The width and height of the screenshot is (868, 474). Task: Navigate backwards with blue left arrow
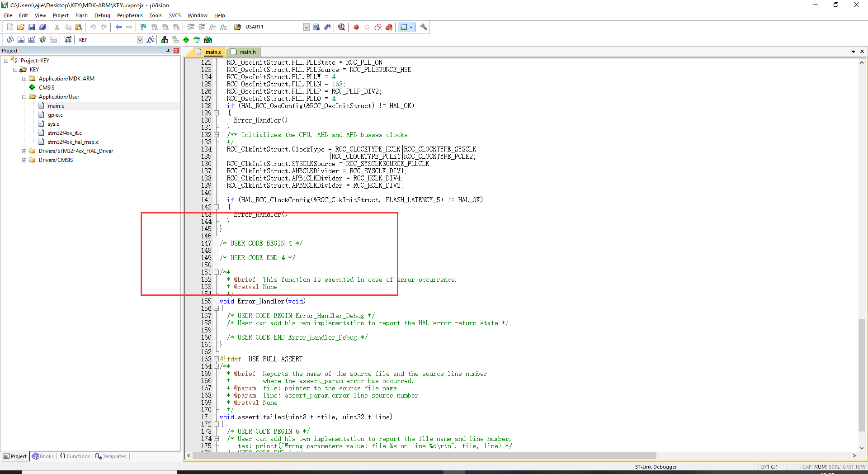click(118, 27)
